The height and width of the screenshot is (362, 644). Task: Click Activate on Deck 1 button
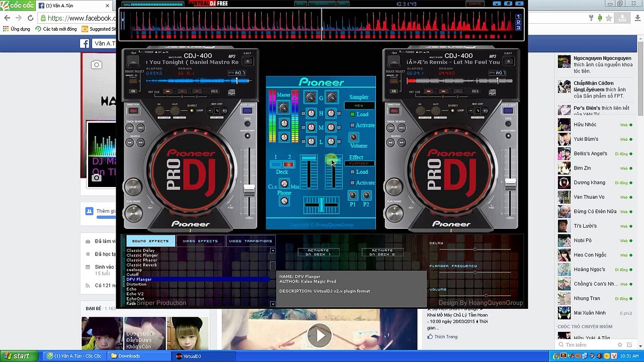click(x=318, y=252)
